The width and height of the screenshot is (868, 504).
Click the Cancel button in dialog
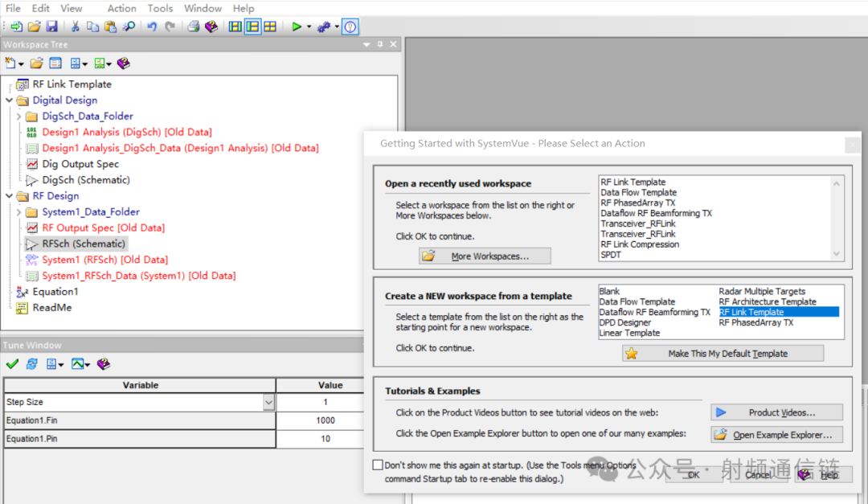(x=758, y=474)
